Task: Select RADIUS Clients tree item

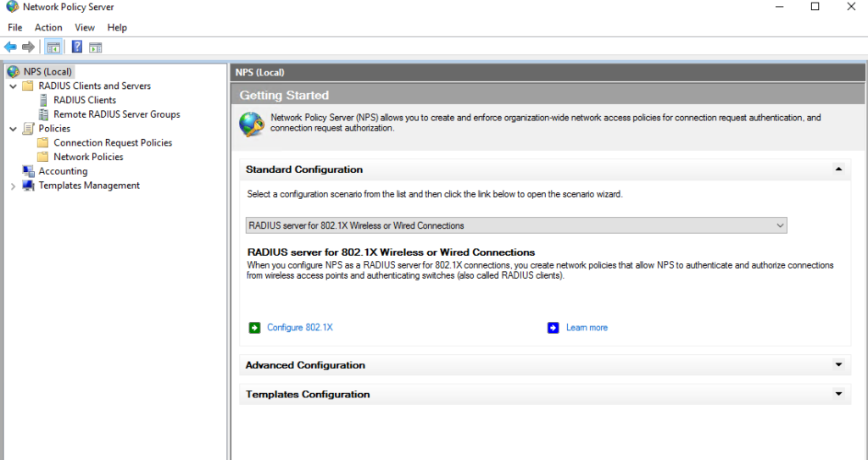Action: click(85, 100)
